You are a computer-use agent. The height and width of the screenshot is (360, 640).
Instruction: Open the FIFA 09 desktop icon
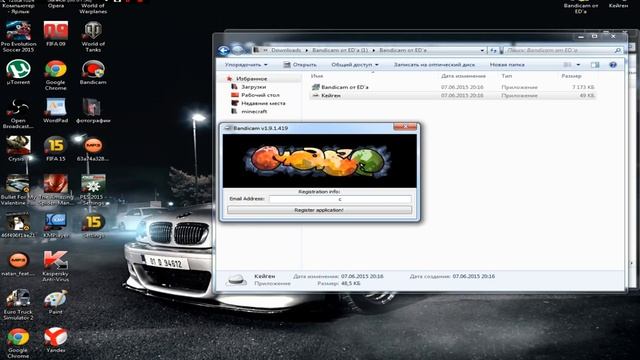[56, 34]
